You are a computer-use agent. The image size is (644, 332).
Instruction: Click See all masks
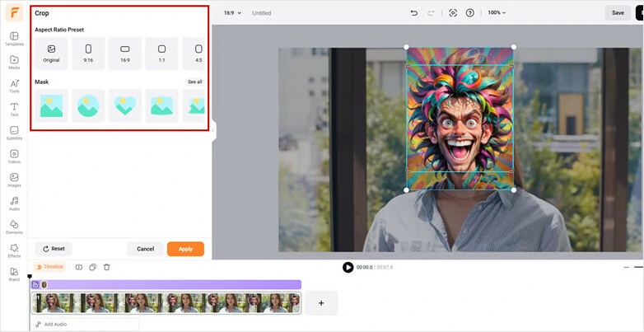[x=194, y=82]
